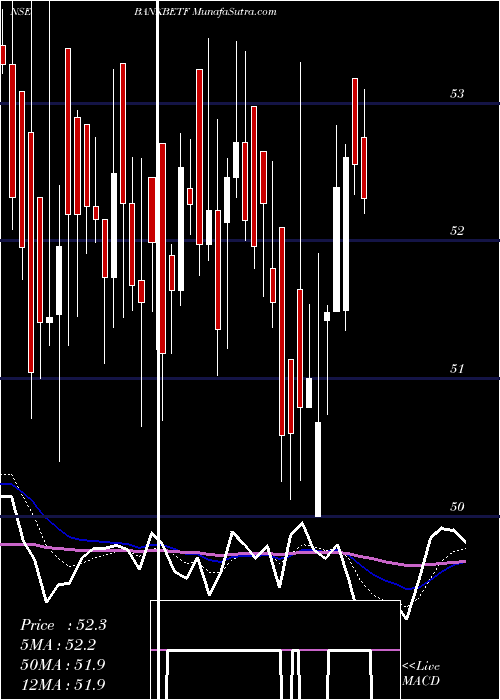Click the '12MA : 51.9' readout
The image size is (500, 700).
pos(63,683)
